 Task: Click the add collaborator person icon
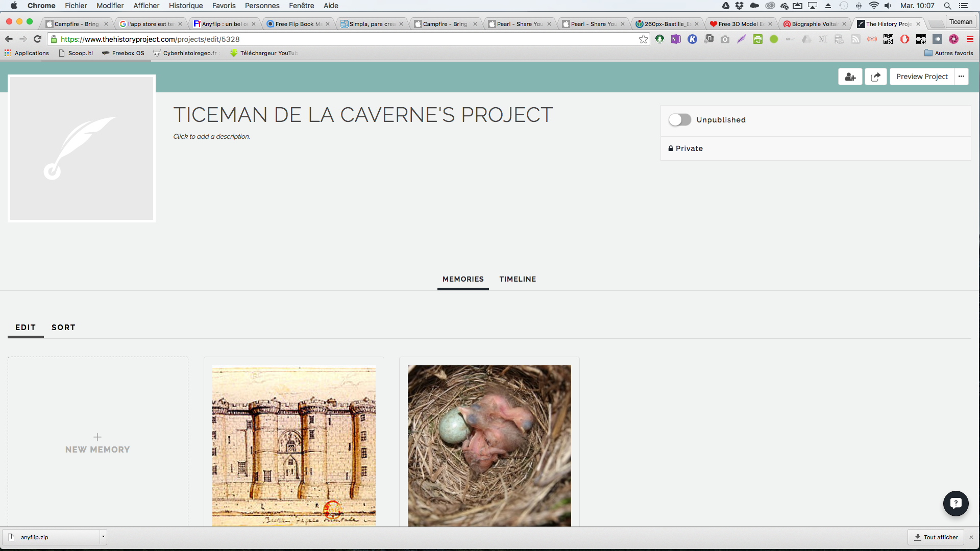coord(850,77)
